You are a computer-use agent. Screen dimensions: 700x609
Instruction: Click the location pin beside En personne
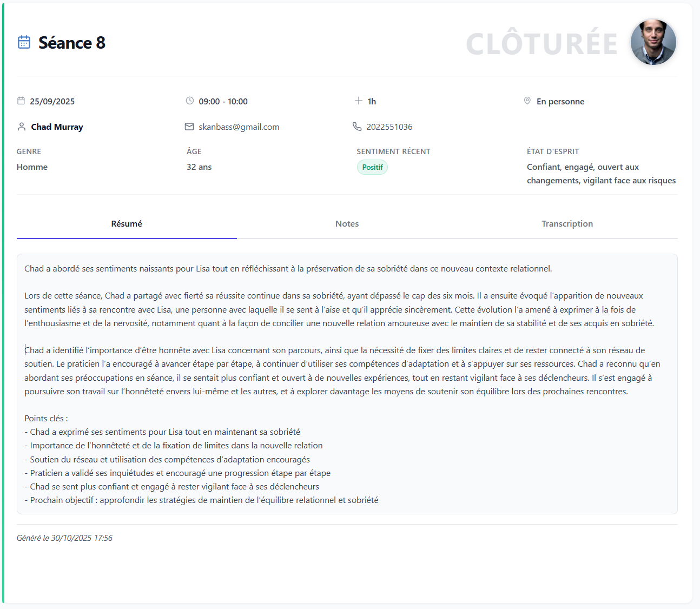point(527,101)
